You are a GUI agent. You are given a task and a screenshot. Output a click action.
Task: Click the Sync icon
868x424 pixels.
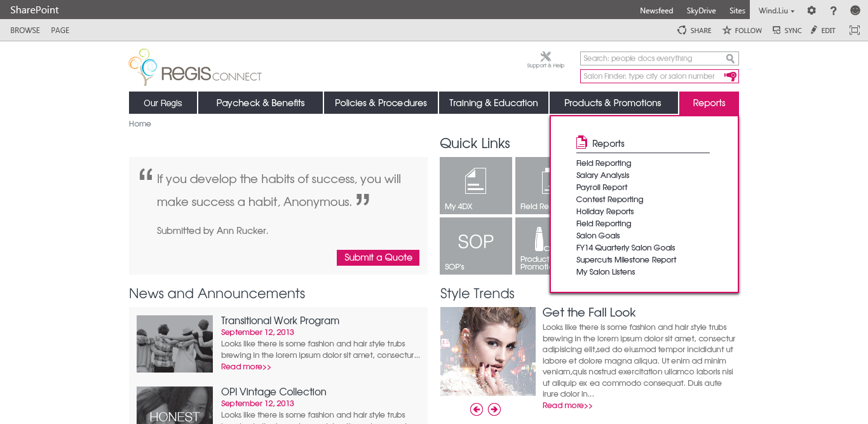coord(776,30)
